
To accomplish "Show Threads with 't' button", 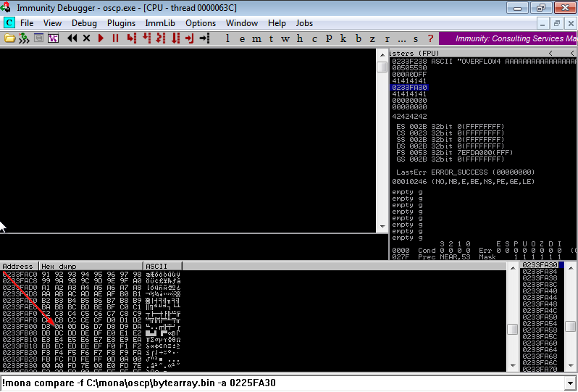I will (271, 38).
